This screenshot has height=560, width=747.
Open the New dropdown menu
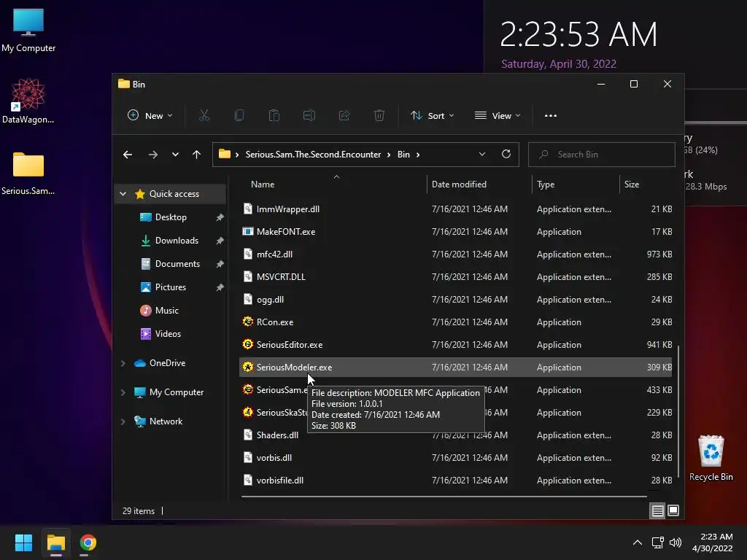[x=150, y=115]
